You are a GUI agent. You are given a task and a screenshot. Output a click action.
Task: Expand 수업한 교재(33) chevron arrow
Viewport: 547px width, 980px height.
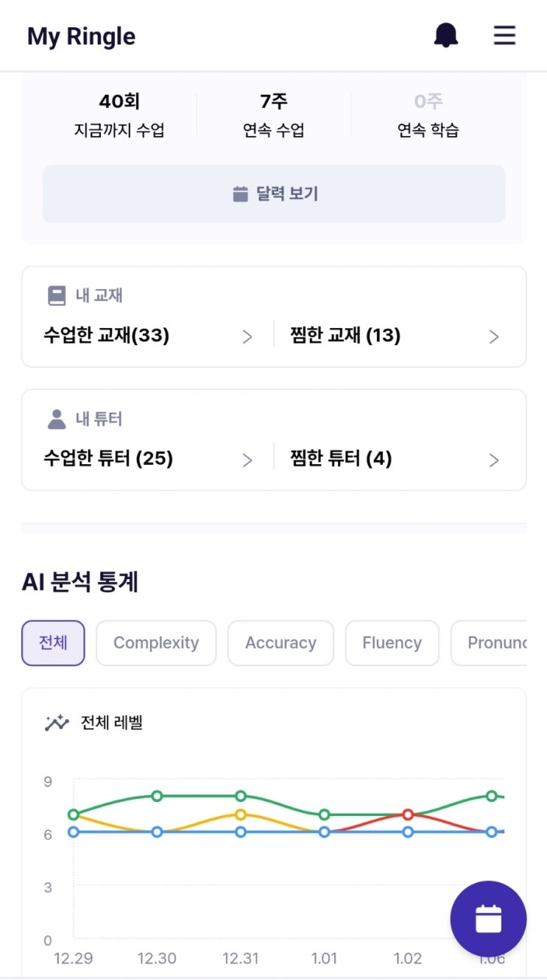(247, 337)
